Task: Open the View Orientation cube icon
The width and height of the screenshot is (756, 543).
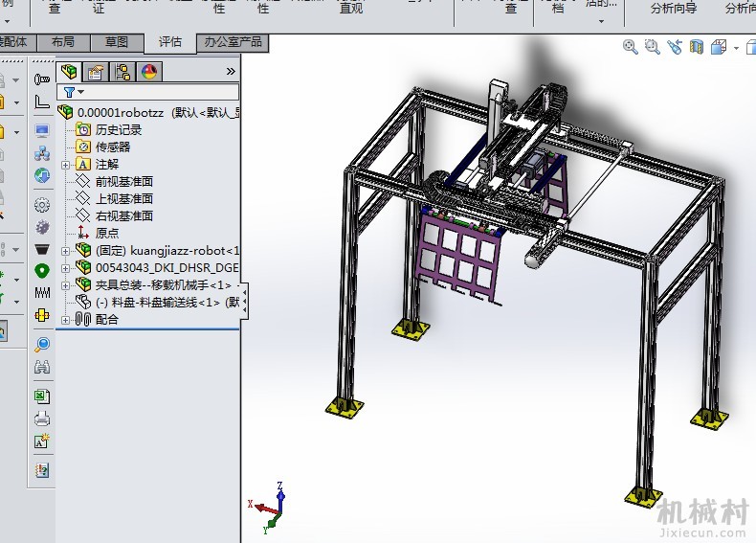Action: point(719,47)
